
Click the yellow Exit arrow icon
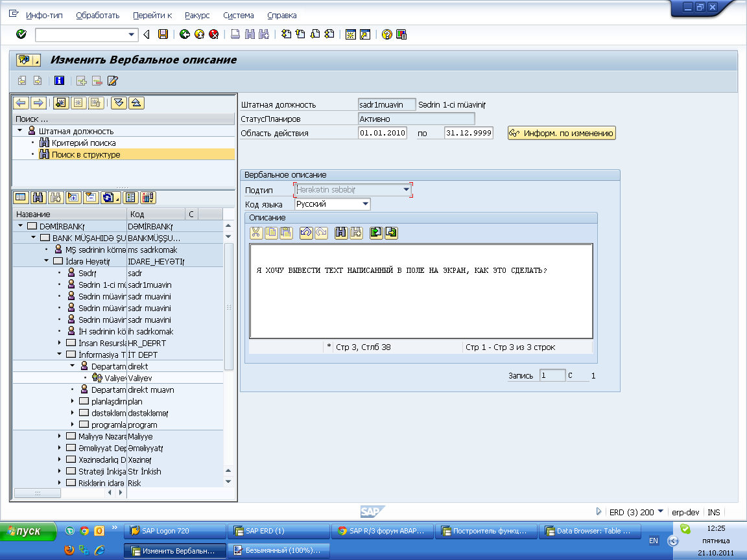200,34
